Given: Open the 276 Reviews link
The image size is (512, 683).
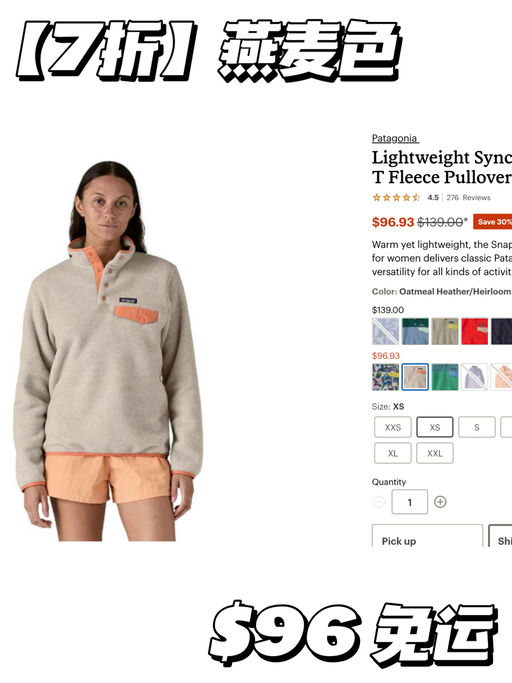Looking at the screenshot, I should 468,197.
